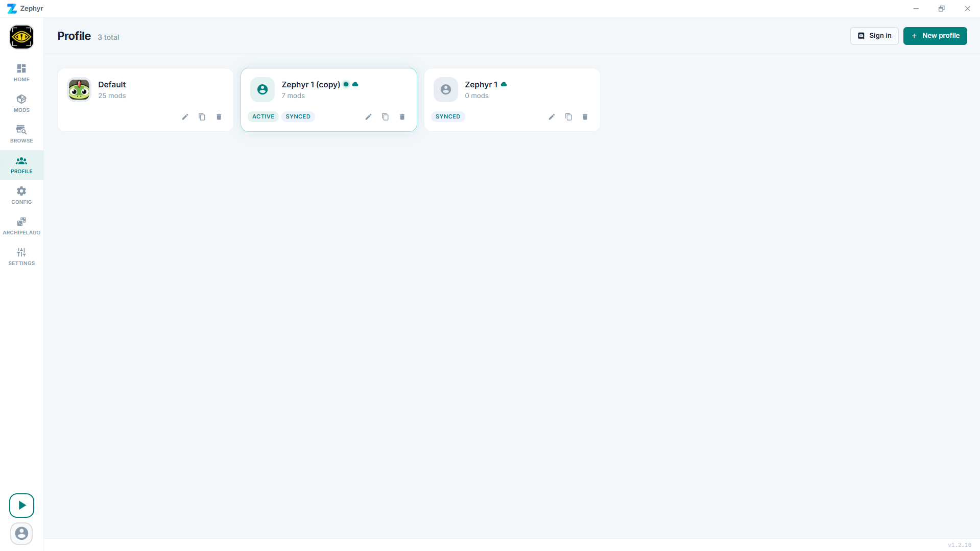980x551 pixels.
Task: Open the Settings section
Action: coord(21,256)
